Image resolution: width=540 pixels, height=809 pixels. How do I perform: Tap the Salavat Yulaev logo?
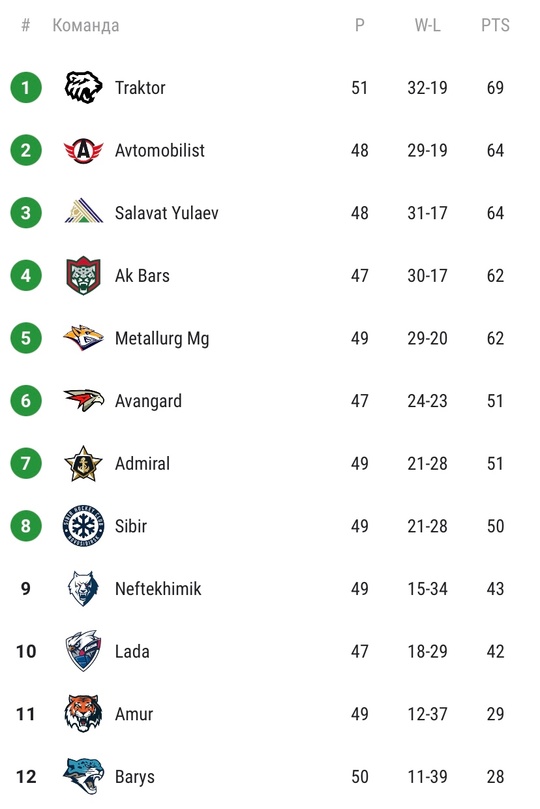click(x=84, y=211)
